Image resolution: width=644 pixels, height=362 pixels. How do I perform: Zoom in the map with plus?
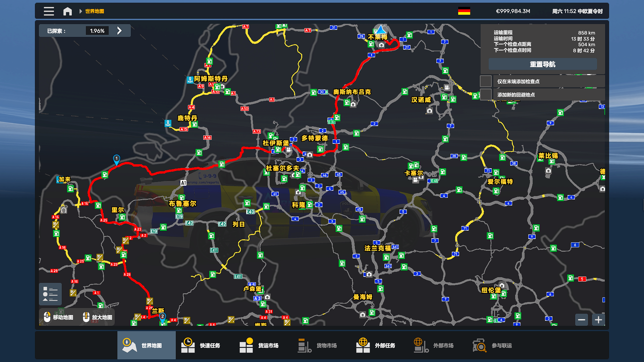(x=598, y=320)
